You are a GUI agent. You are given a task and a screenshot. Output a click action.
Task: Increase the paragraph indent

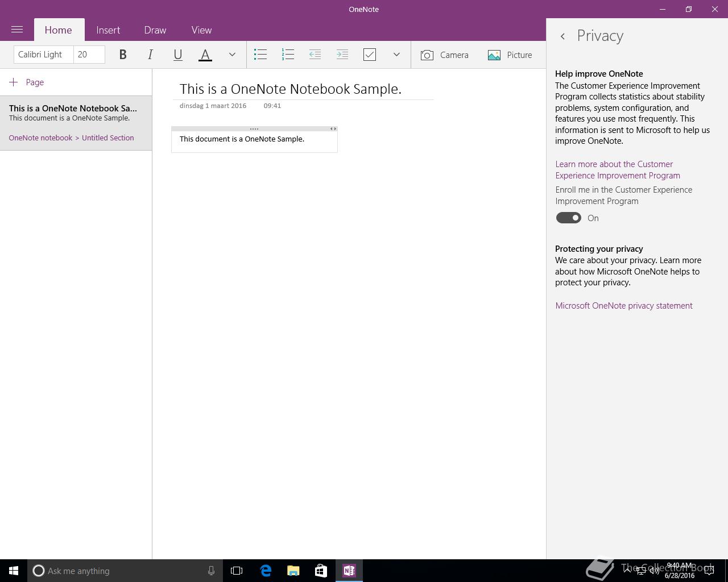pyautogui.click(x=342, y=55)
